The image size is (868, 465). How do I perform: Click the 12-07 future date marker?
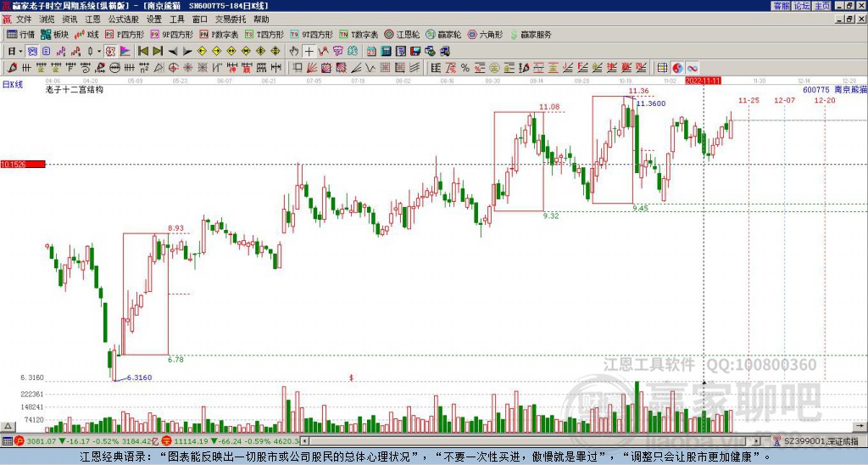(x=784, y=100)
